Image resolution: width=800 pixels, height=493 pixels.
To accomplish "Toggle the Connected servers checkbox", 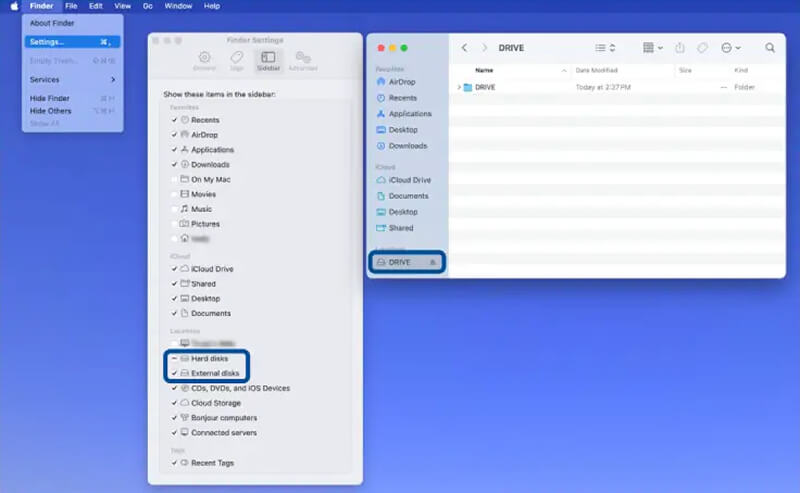I will [174, 433].
